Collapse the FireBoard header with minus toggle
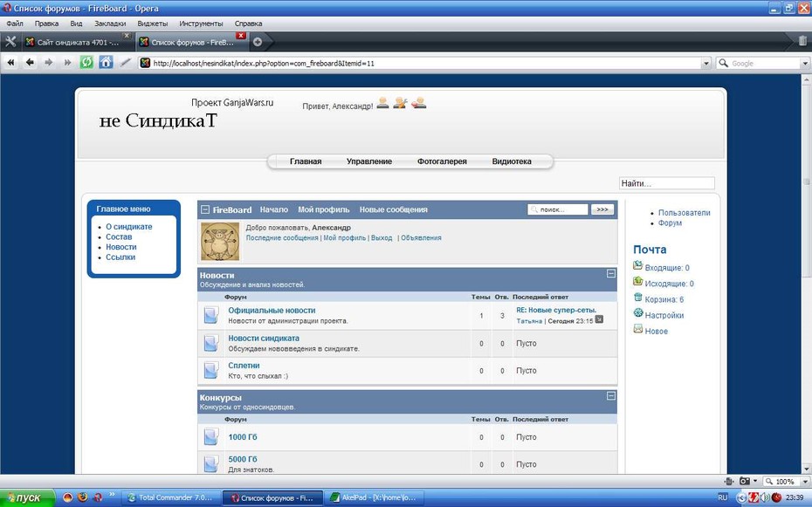This screenshot has height=507, width=812. 205,209
